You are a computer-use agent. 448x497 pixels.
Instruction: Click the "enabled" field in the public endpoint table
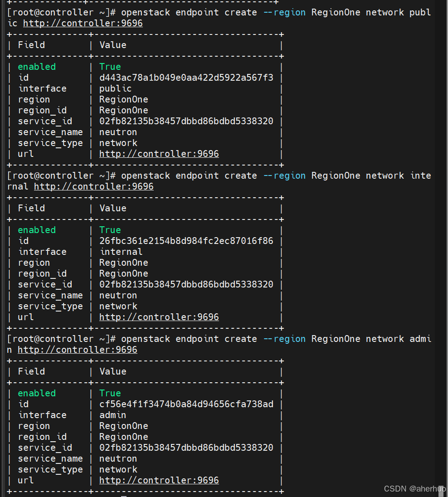[37, 67]
